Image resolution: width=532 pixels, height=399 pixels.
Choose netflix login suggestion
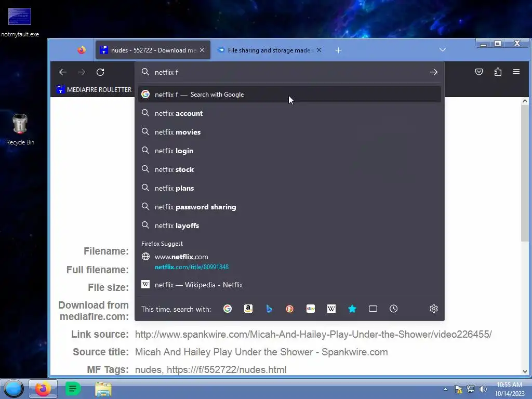pyautogui.click(x=289, y=151)
